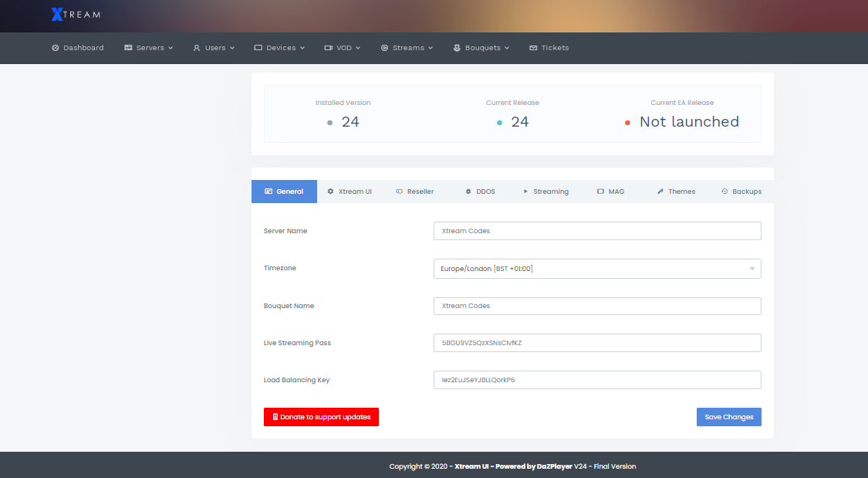Click the Current Release value 24
This screenshot has width=868, height=478.
point(519,122)
